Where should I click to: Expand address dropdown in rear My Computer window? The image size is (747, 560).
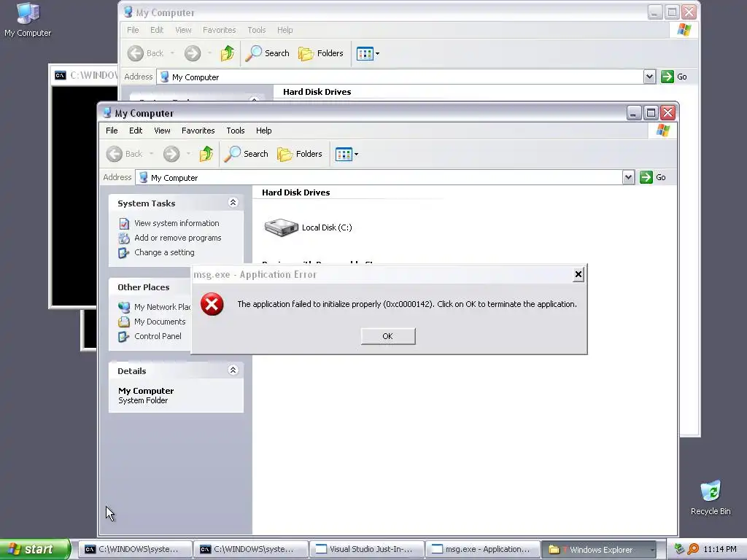(649, 77)
